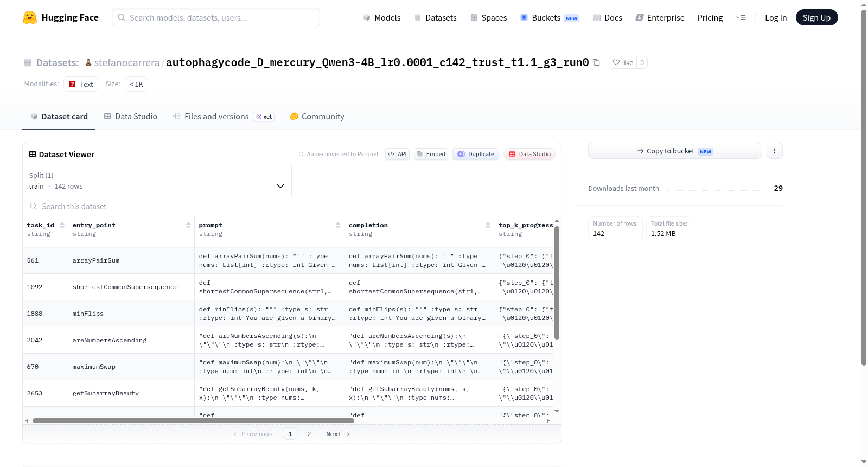Select page 1 in pagination
This screenshot has height=467, width=868.
coord(290,434)
